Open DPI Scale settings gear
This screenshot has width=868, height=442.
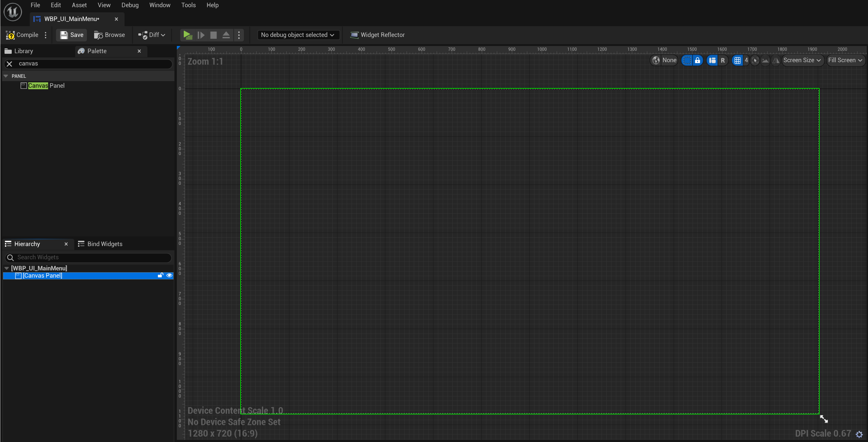(x=859, y=434)
